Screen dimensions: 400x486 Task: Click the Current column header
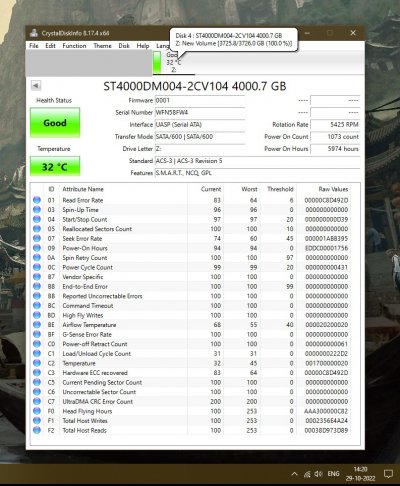[211, 189]
